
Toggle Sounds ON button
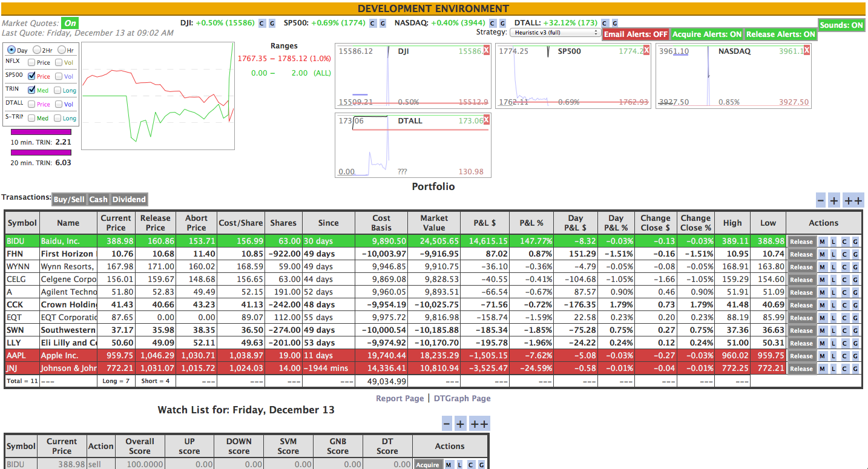(x=841, y=25)
